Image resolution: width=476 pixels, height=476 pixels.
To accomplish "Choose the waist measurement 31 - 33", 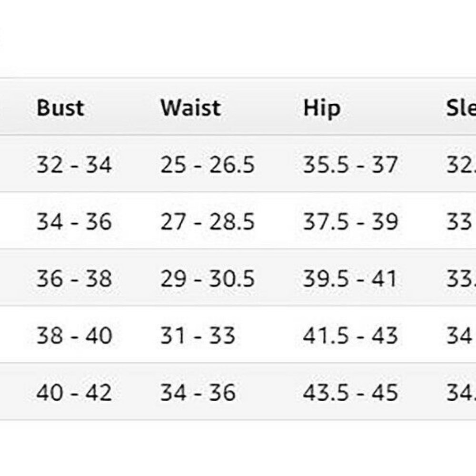I will pos(198,336).
